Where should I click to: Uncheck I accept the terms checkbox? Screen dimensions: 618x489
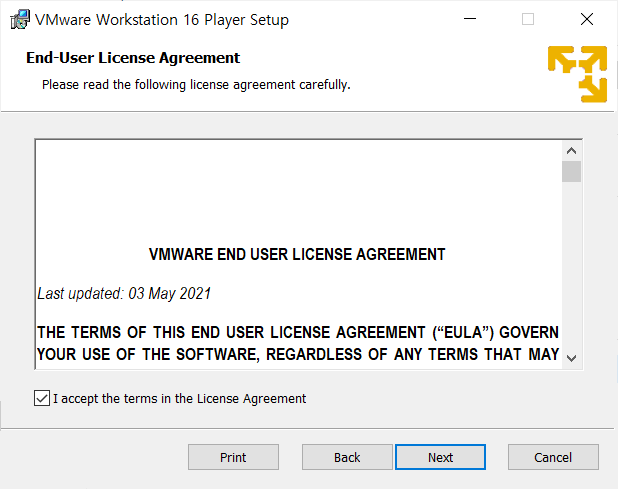[42, 398]
